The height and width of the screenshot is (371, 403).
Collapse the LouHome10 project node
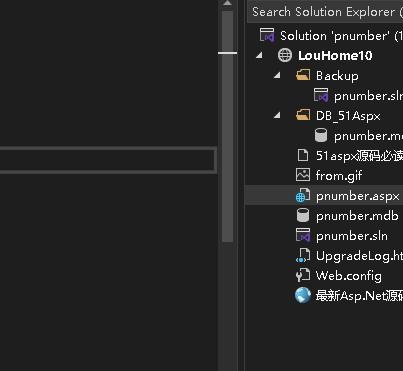[259, 55]
